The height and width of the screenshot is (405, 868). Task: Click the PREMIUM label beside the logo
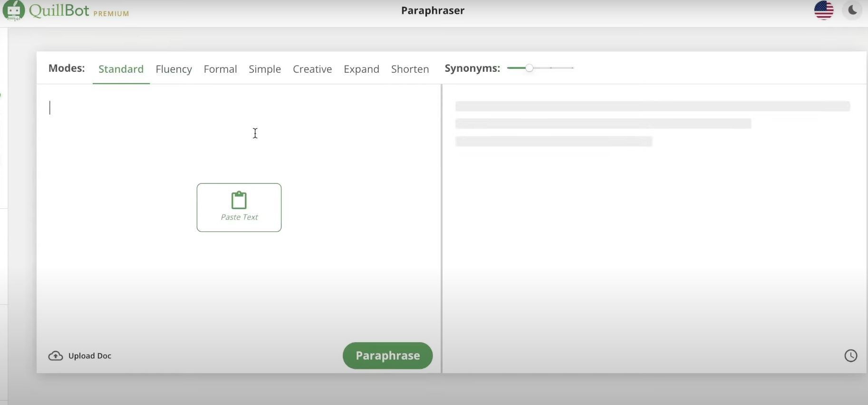[x=111, y=13]
